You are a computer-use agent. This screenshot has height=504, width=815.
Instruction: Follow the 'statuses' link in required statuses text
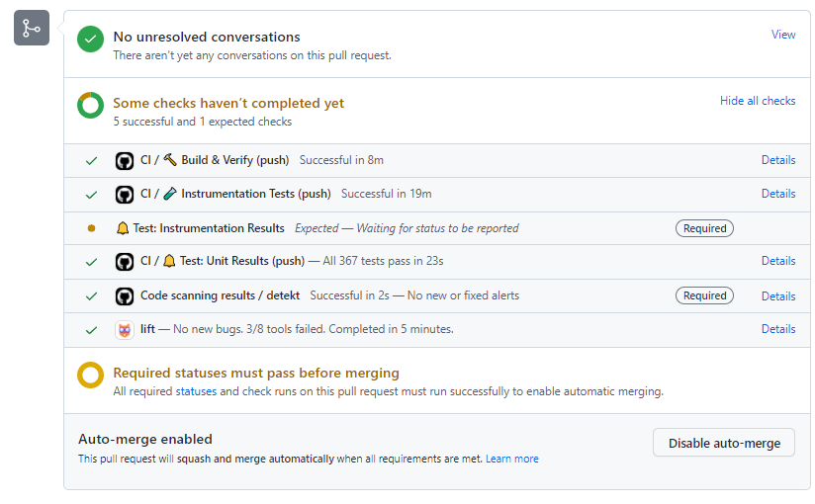tap(196, 391)
